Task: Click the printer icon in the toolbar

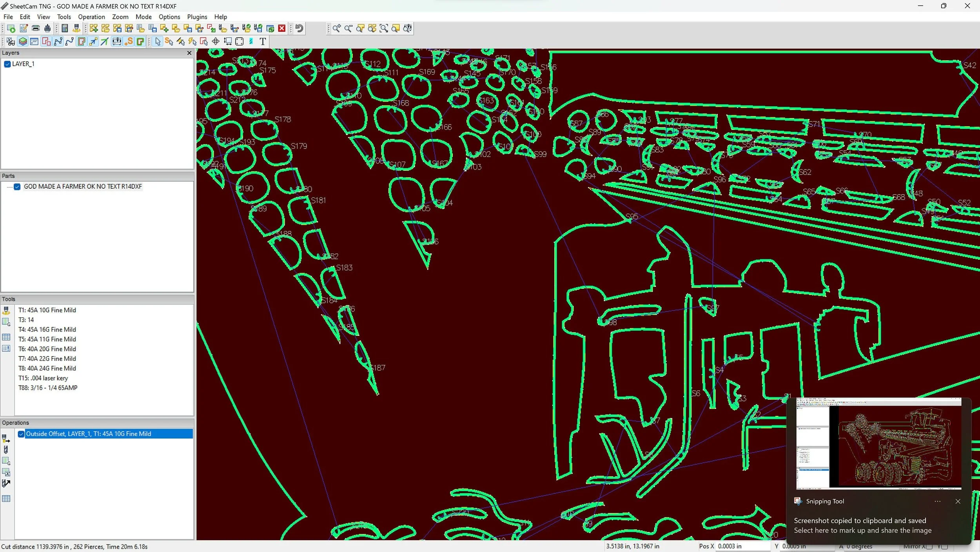Action: click(x=36, y=28)
